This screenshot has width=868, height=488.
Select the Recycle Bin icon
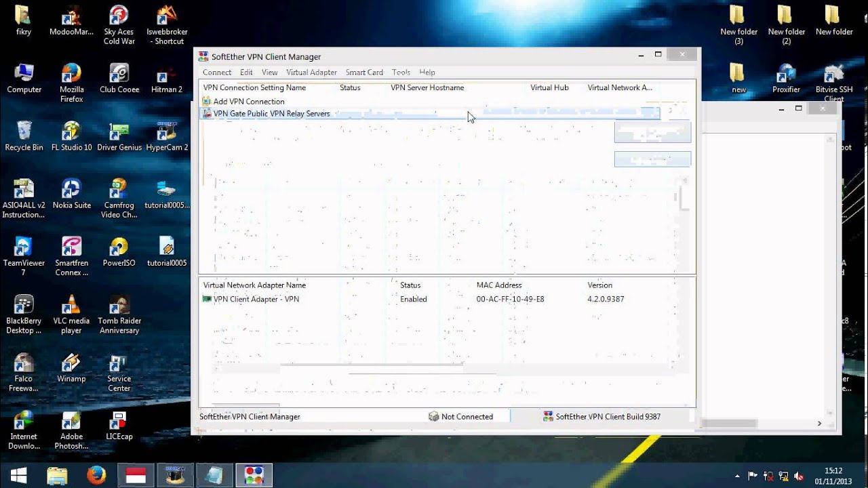(24, 136)
